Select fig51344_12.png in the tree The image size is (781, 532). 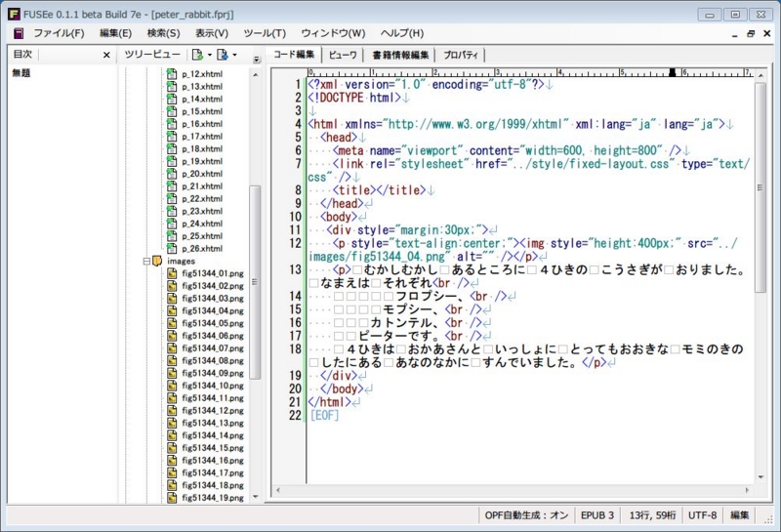click(213, 410)
